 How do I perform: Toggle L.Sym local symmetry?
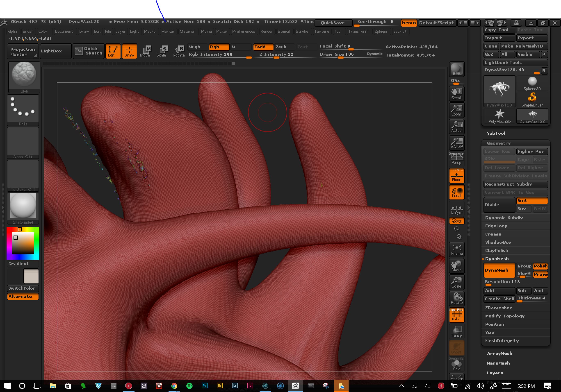(x=456, y=209)
